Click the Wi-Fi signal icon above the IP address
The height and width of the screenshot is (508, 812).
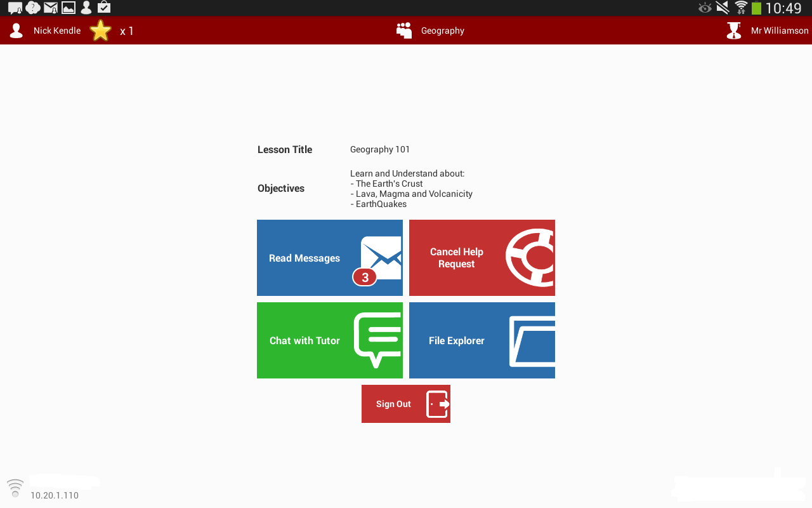click(15, 488)
